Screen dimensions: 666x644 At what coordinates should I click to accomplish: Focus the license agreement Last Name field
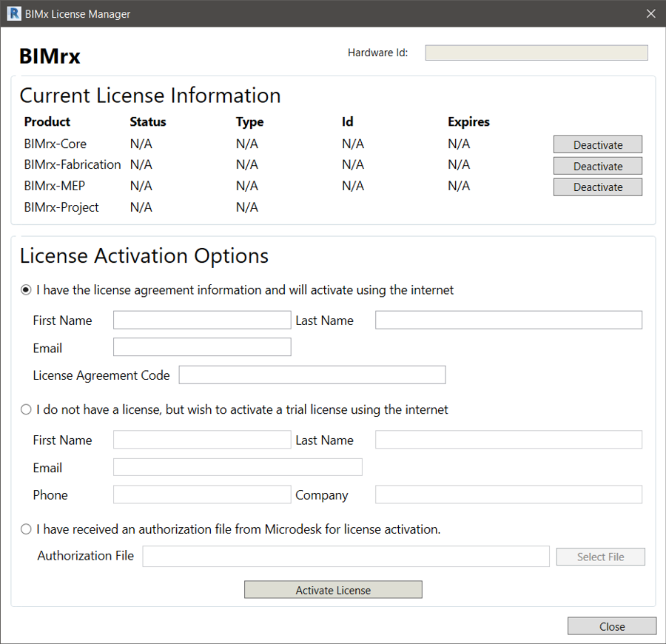[x=509, y=320]
